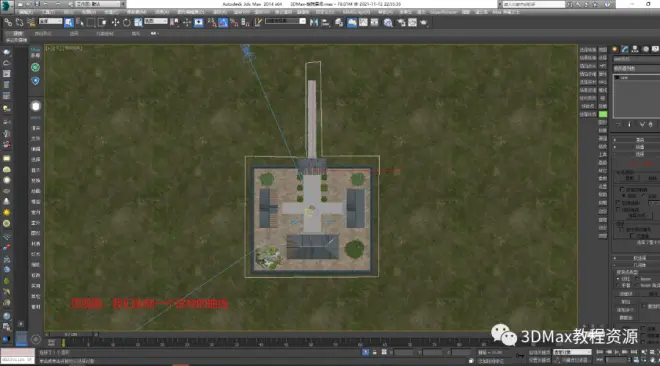
Task: Click the Save File quick-access icon
Action: click(x=37, y=4)
